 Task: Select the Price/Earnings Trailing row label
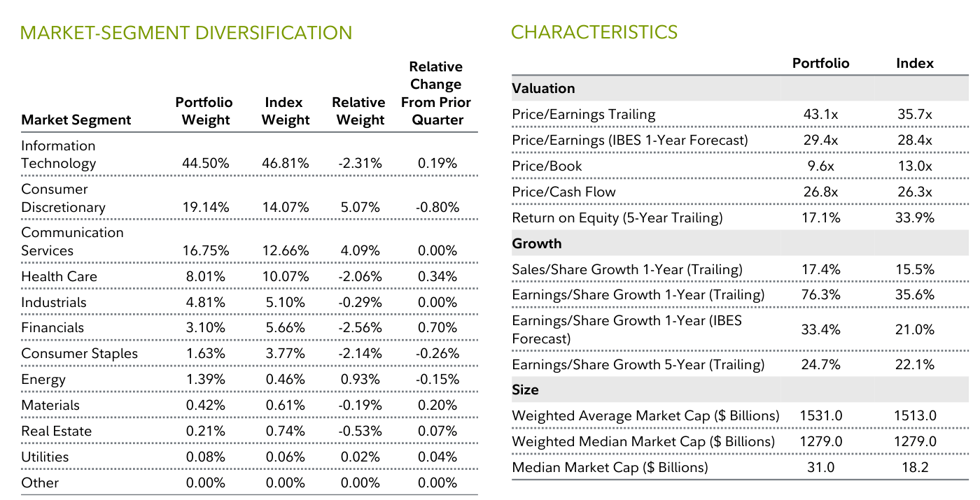[583, 115]
